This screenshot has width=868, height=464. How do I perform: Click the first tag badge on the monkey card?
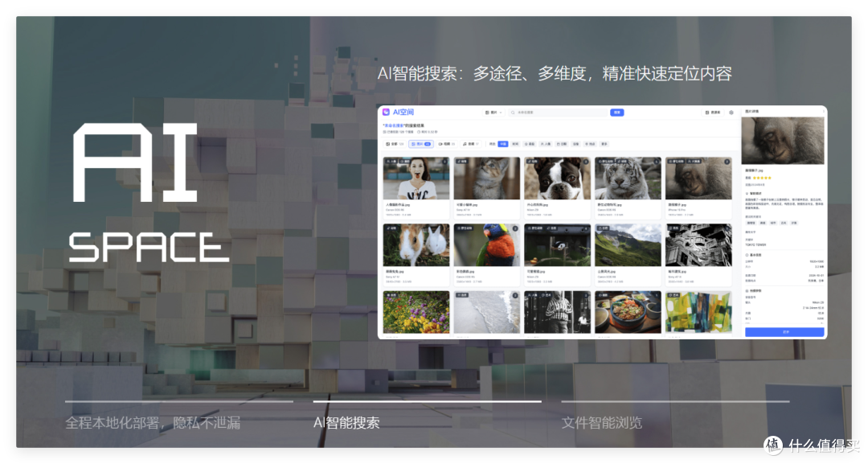[676, 161]
